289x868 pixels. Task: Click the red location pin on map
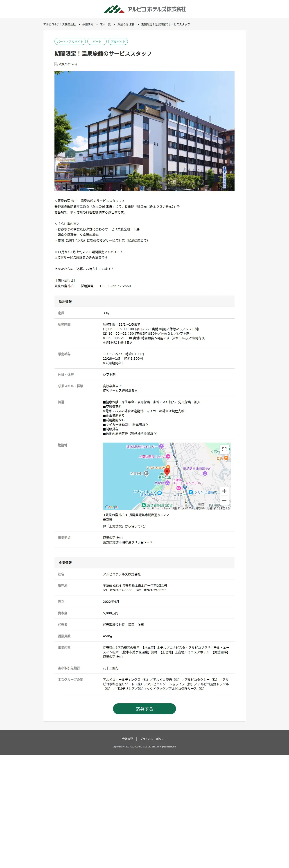[x=167, y=472]
